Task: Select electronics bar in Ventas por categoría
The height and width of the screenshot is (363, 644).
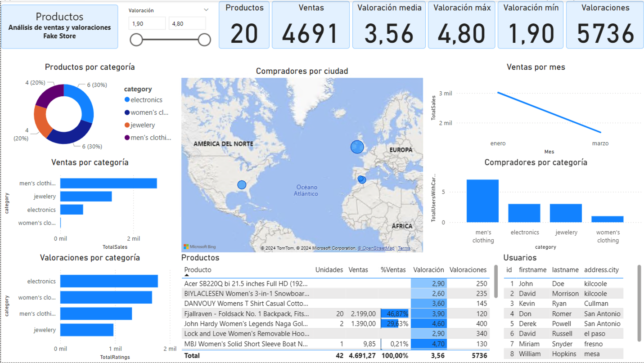Action: pos(72,210)
